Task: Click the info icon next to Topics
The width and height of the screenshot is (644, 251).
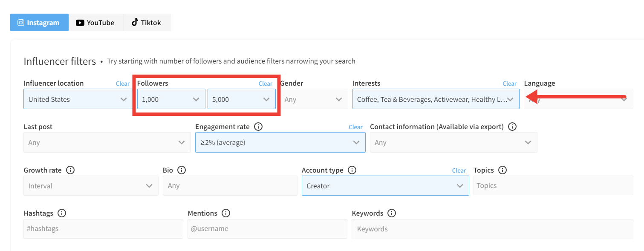Action: 502,170
